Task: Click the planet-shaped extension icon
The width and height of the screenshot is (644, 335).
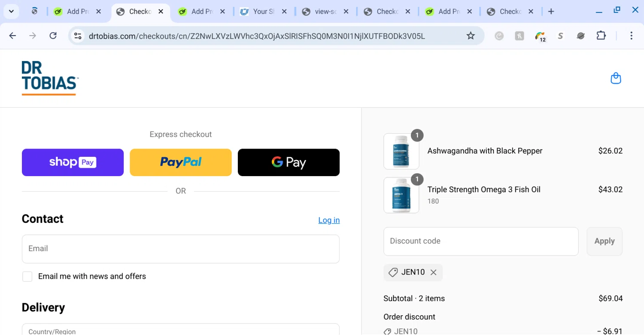Action: coord(581,36)
